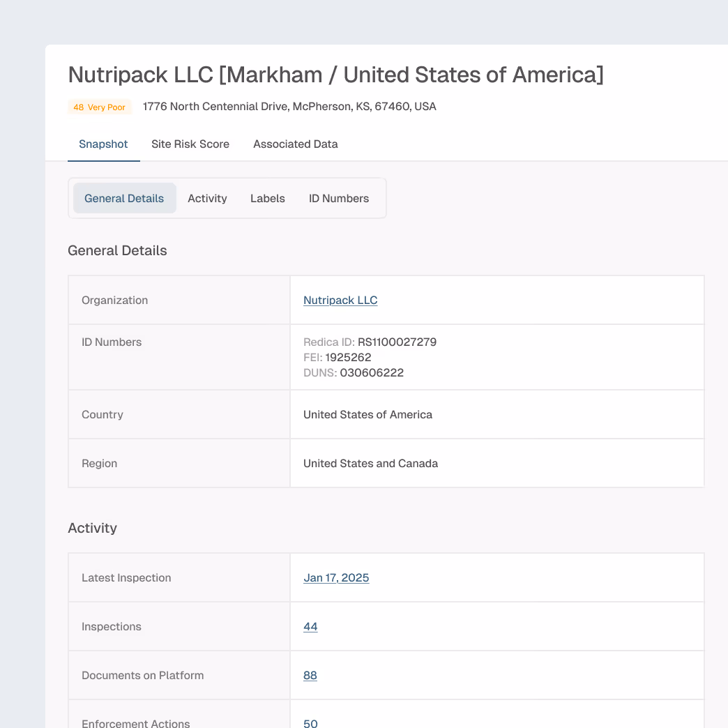728x728 pixels.
Task: Return to General Details section
Action: 124,198
